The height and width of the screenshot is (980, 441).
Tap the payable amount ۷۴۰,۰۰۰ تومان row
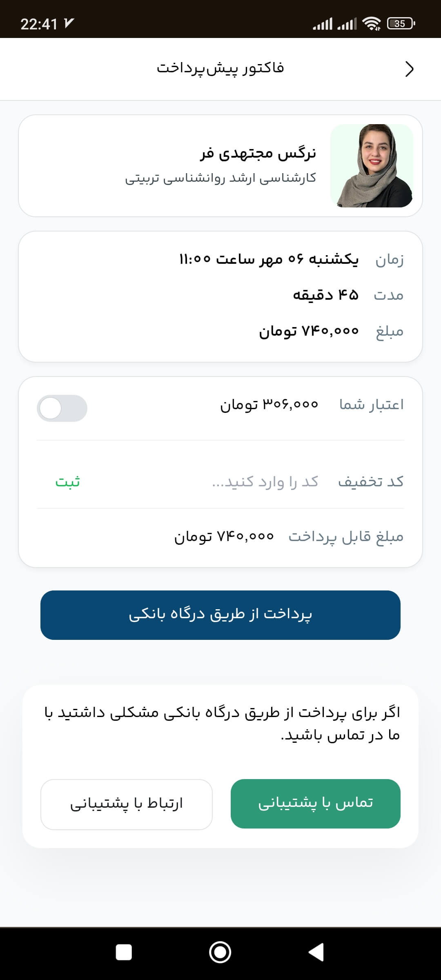(x=224, y=536)
